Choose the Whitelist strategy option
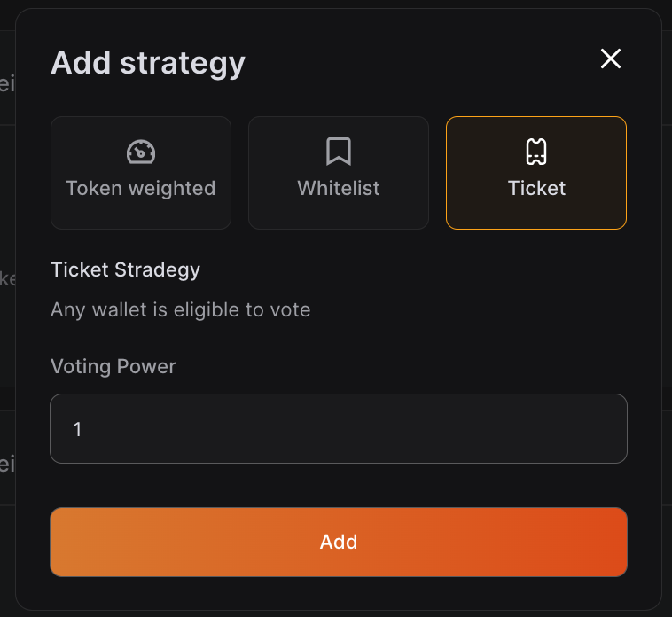672x617 pixels. (339, 173)
